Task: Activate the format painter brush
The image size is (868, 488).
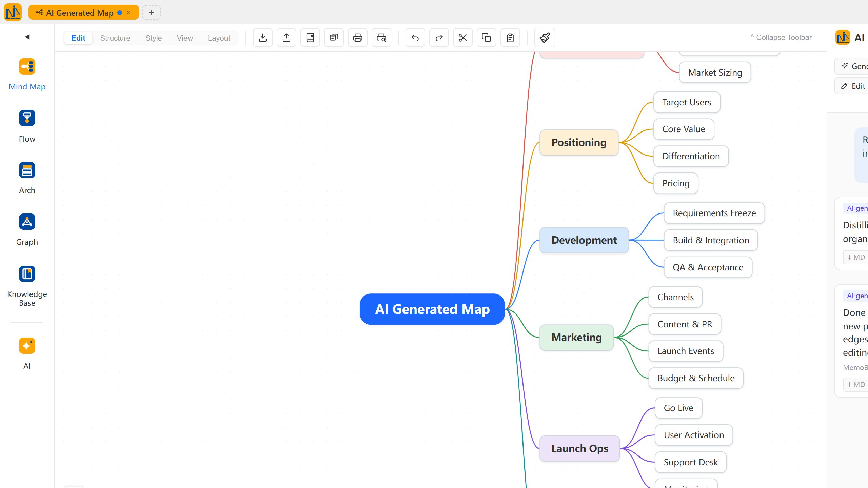Action: pos(545,38)
